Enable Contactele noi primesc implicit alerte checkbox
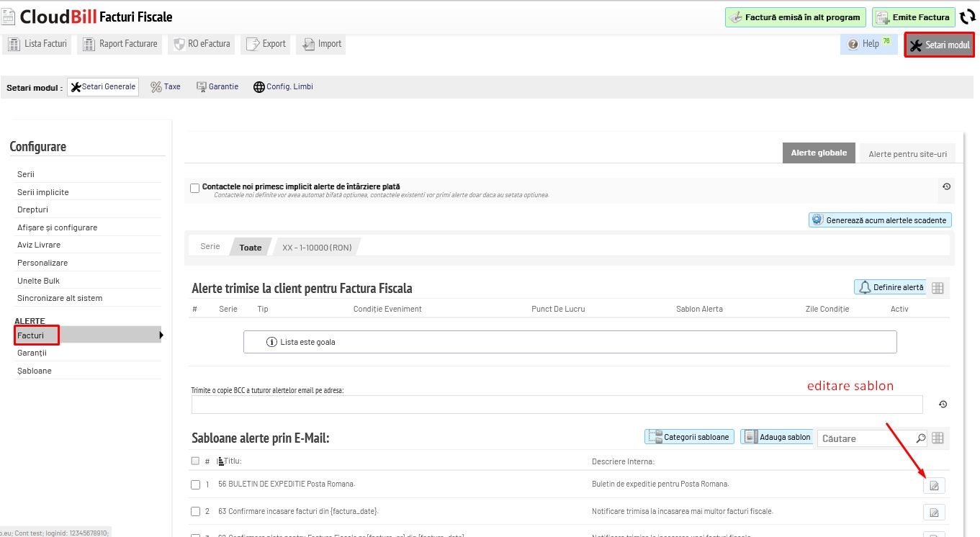This screenshot has height=537, width=980. point(195,188)
